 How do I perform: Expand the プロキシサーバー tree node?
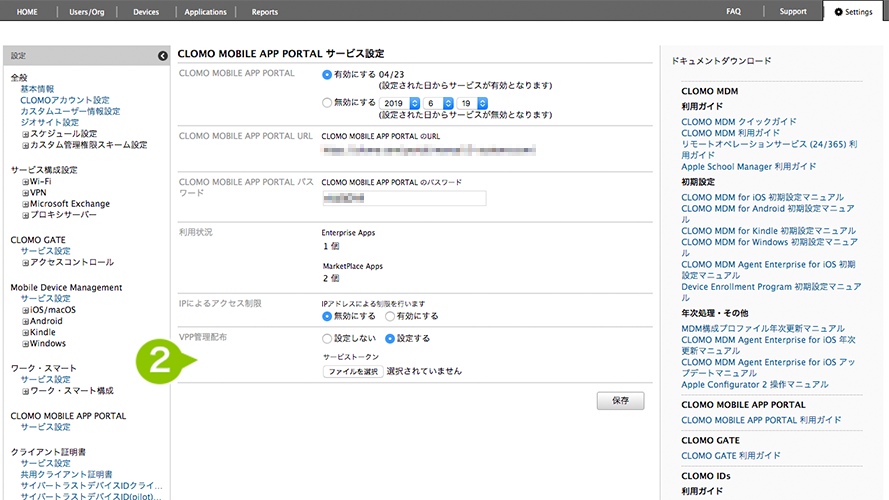coord(26,215)
